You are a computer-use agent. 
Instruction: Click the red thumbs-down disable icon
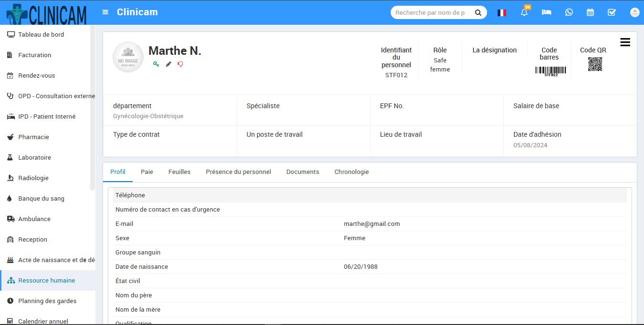click(180, 64)
